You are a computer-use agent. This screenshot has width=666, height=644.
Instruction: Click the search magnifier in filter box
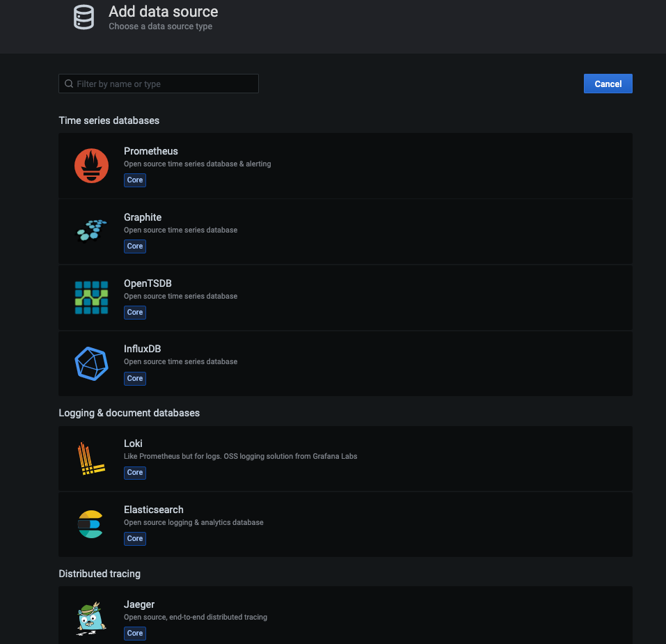click(69, 84)
